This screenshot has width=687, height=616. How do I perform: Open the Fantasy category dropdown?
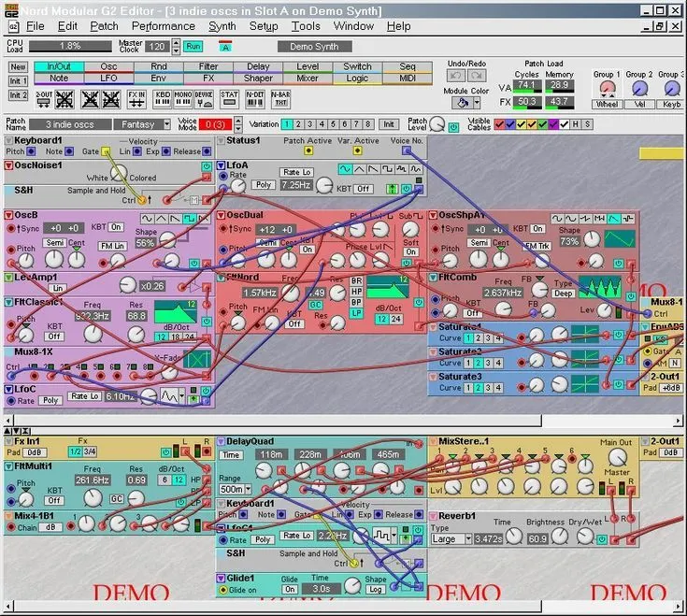(x=166, y=124)
